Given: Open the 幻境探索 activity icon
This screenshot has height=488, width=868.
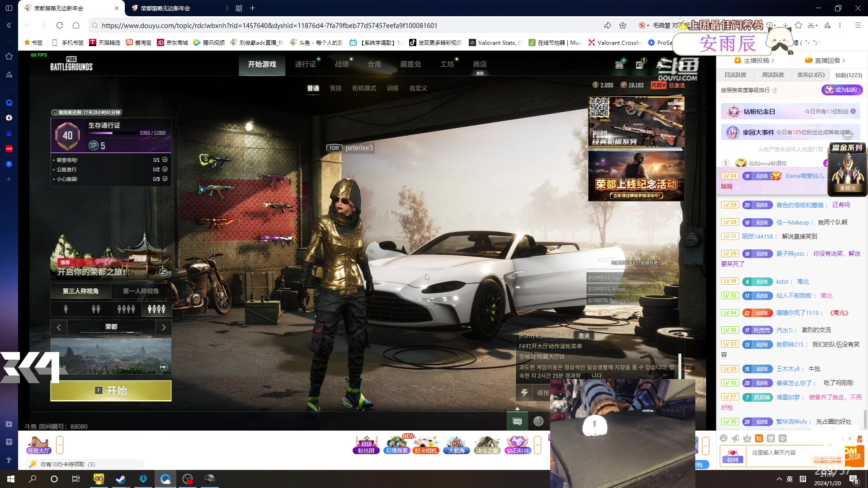Looking at the screenshot, I should 396,445.
